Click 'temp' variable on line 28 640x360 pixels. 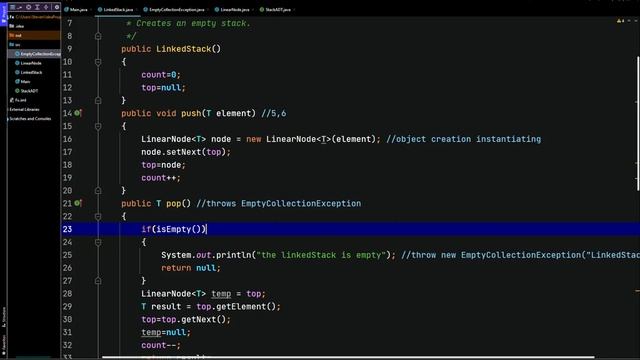point(221,293)
